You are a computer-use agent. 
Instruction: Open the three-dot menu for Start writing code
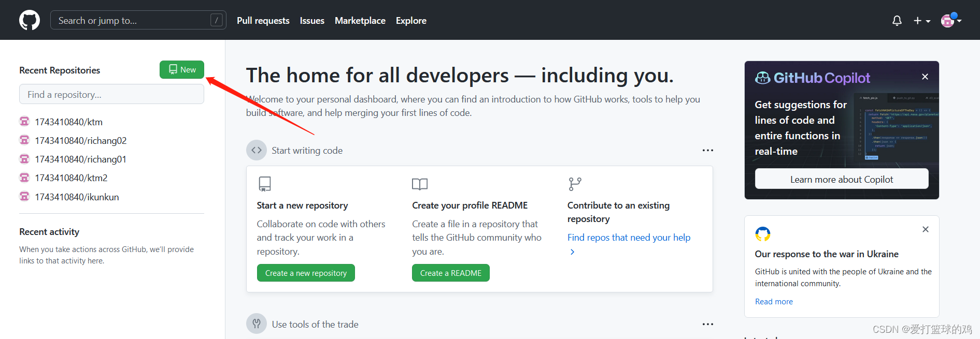[708, 150]
